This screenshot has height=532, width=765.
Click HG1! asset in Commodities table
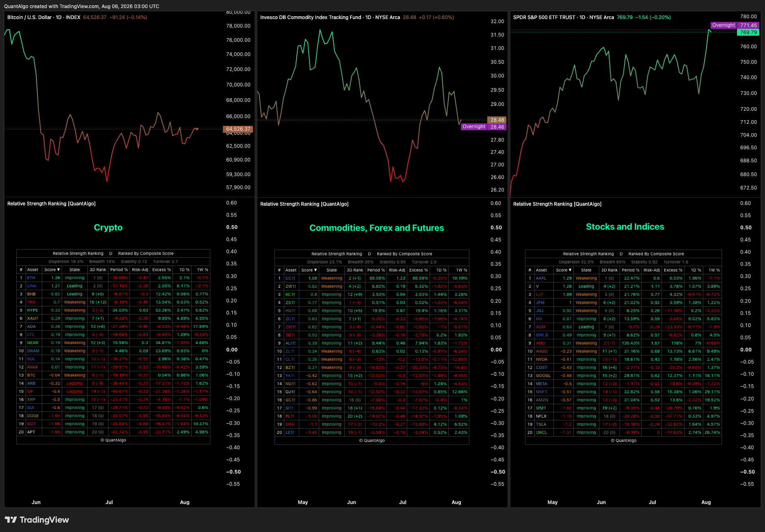[x=291, y=311]
